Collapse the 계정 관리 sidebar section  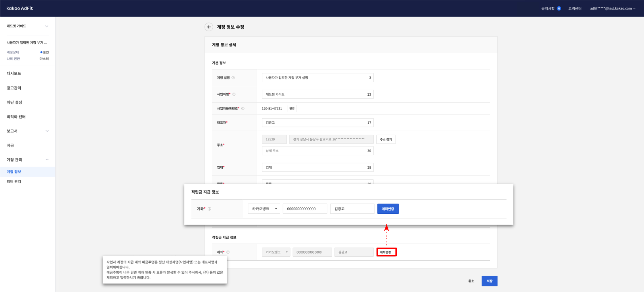pyautogui.click(x=27, y=159)
